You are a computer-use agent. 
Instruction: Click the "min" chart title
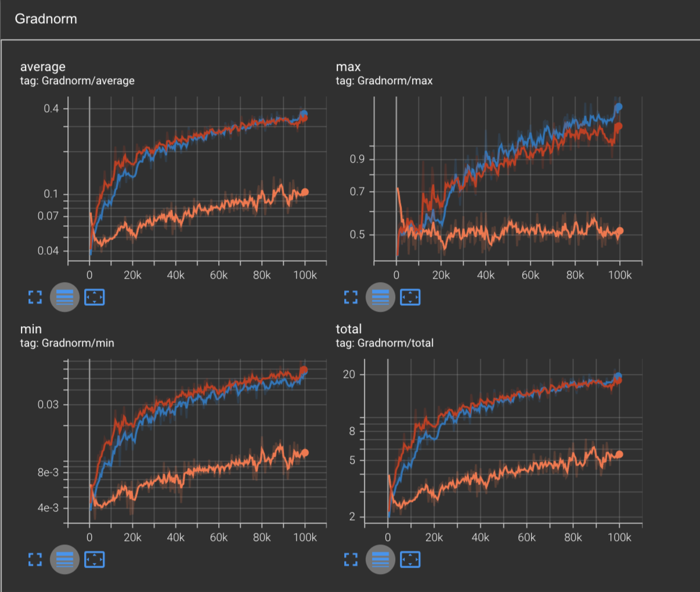31,329
